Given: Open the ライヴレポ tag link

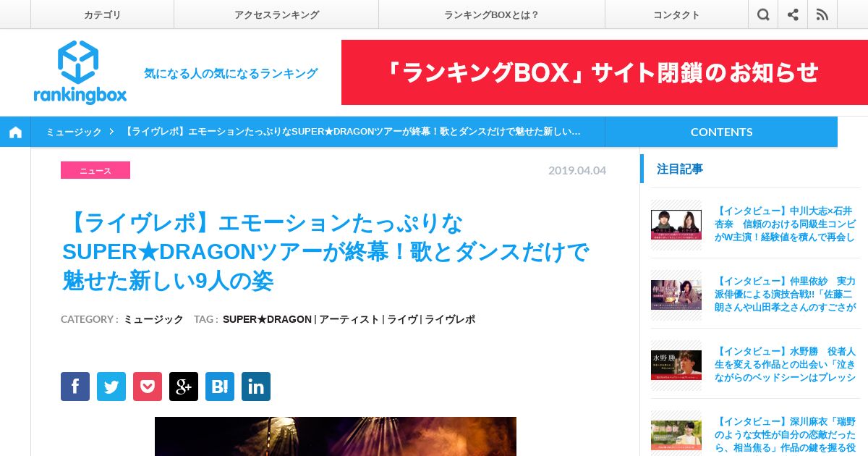Looking at the screenshot, I should (x=450, y=319).
